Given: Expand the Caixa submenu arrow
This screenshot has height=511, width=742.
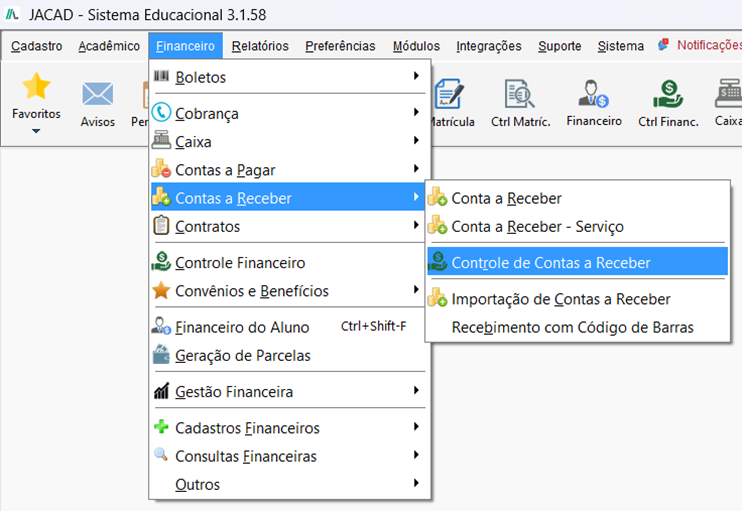Looking at the screenshot, I should [416, 140].
